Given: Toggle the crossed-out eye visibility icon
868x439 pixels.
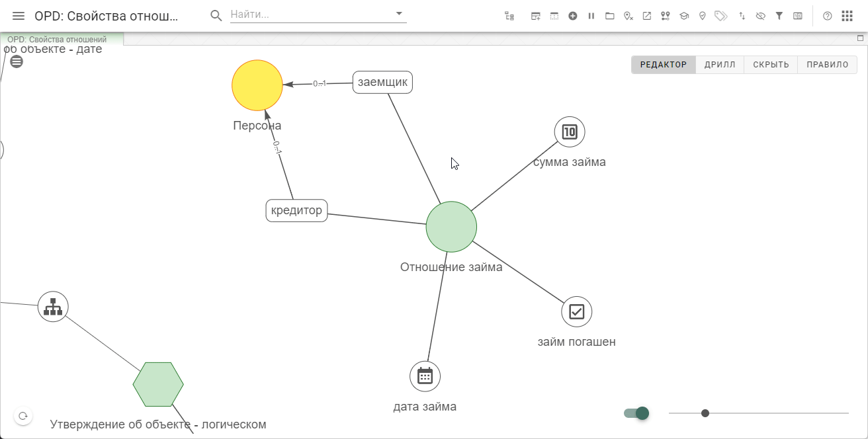Looking at the screenshot, I should 761,16.
